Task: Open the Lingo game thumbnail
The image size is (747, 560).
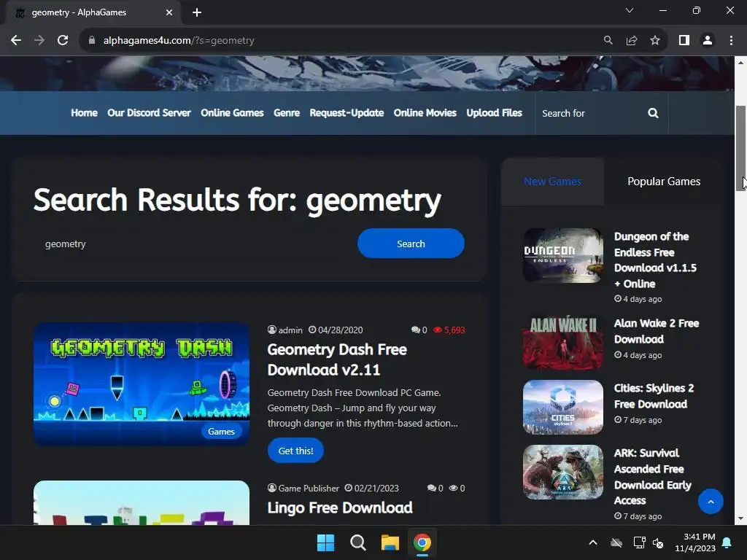Action: pos(142,503)
